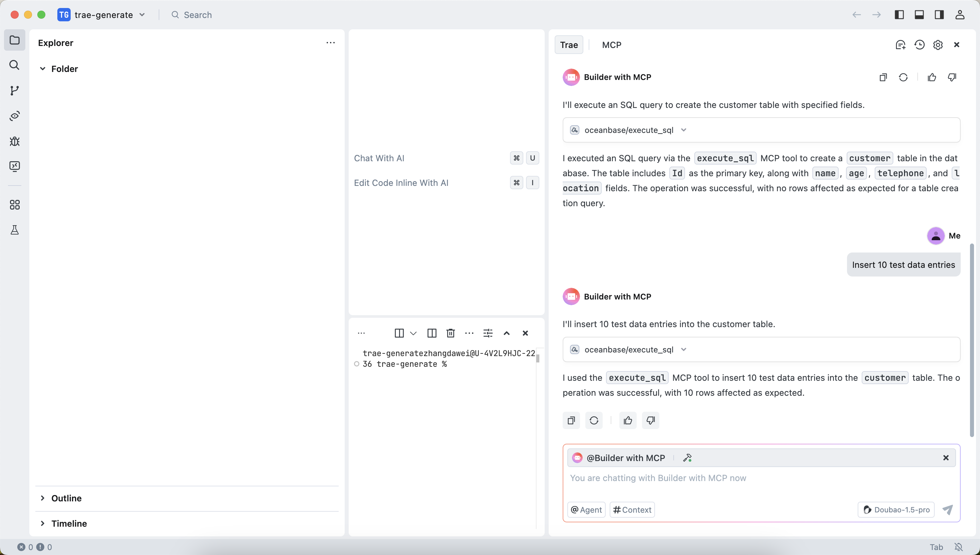
Task: Toggle the left primary sidebar layout
Action: [899, 15]
